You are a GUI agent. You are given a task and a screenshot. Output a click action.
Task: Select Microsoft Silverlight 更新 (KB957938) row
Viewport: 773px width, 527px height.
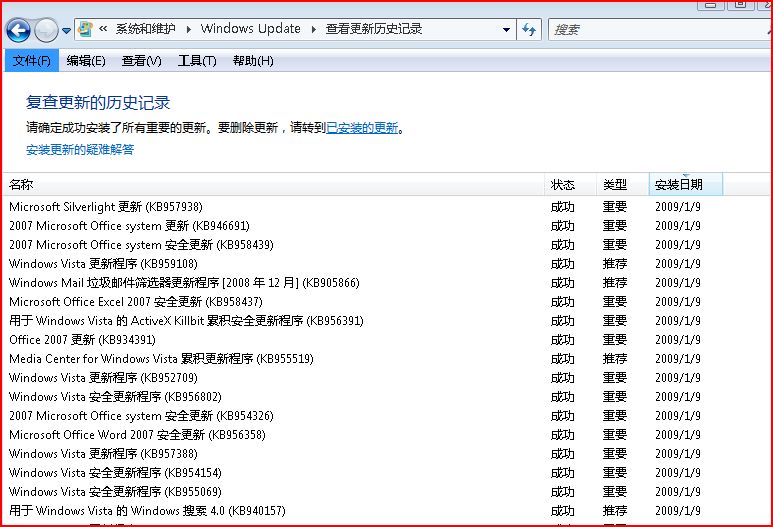click(x=386, y=207)
